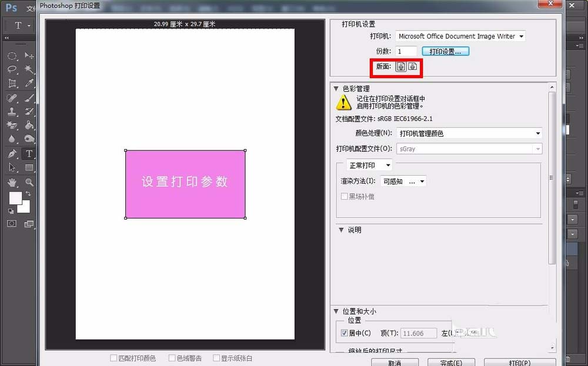Reset default foreground and background colors
This screenshot has width=588, height=366.
[11, 211]
